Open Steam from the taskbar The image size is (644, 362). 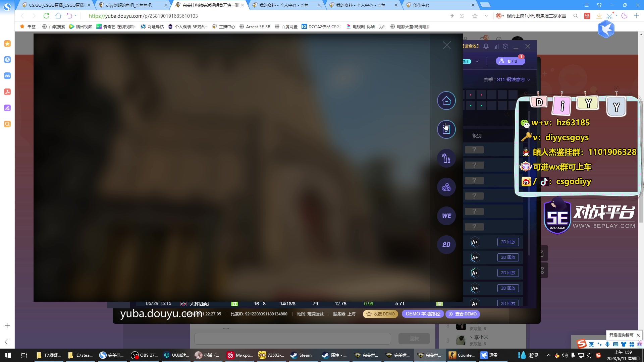point(301,355)
